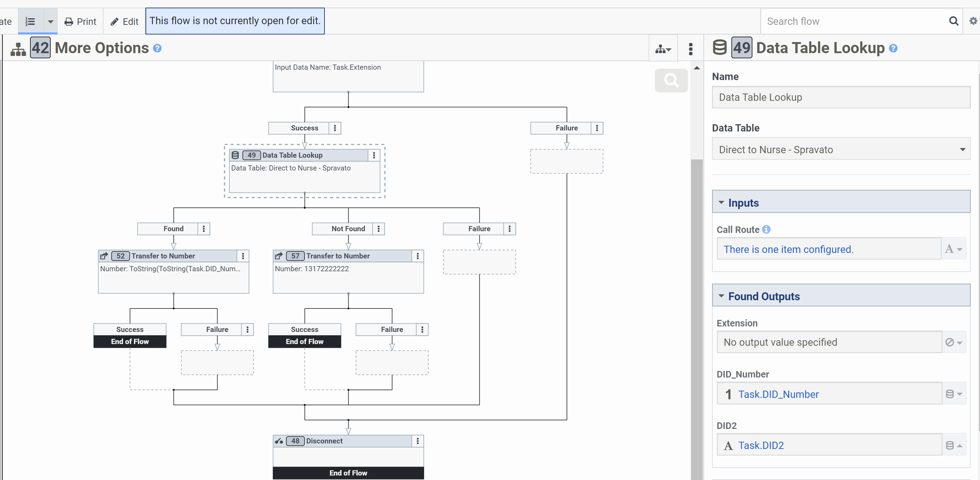
Task: Click the help icon beside Data Table Lookup heading
Action: coord(893,48)
